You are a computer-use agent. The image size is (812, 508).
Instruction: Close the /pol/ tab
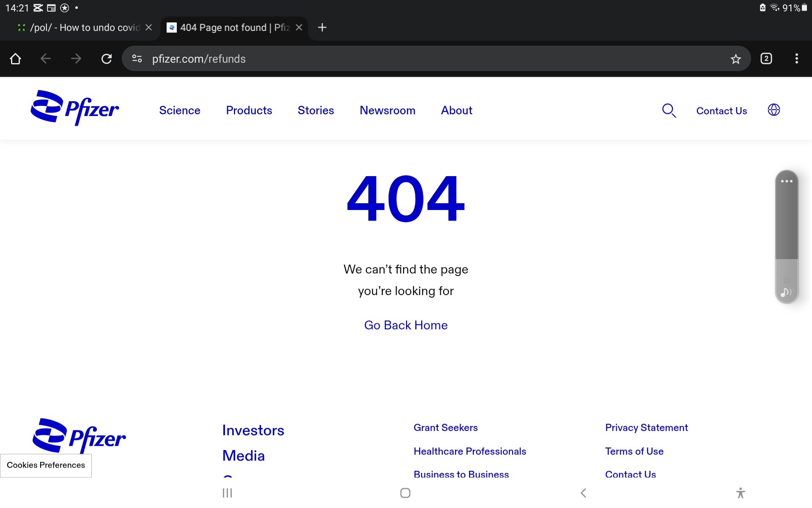click(149, 28)
